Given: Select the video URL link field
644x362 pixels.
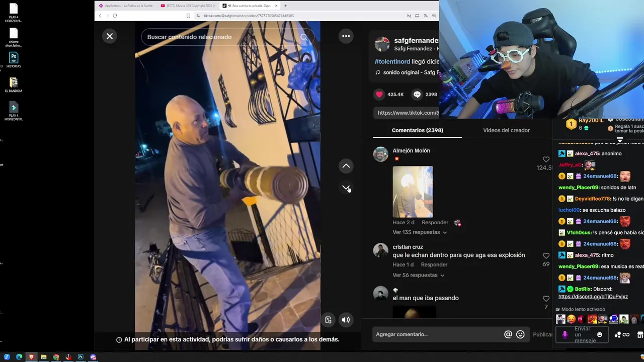Looking at the screenshot, I should click(407, 113).
